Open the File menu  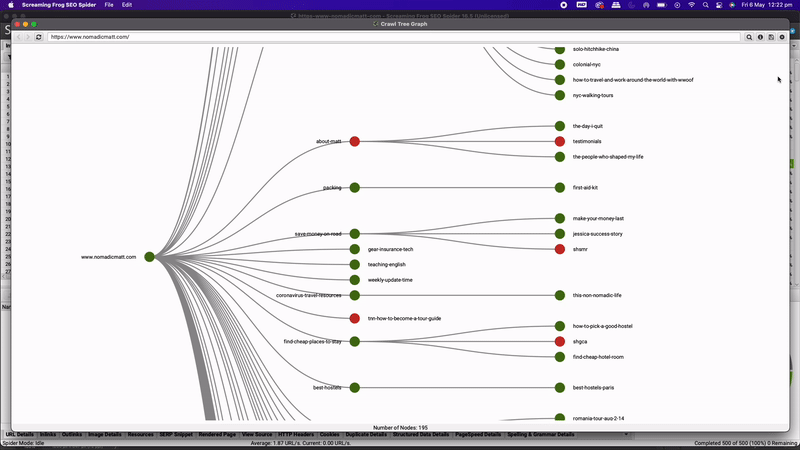tap(109, 5)
